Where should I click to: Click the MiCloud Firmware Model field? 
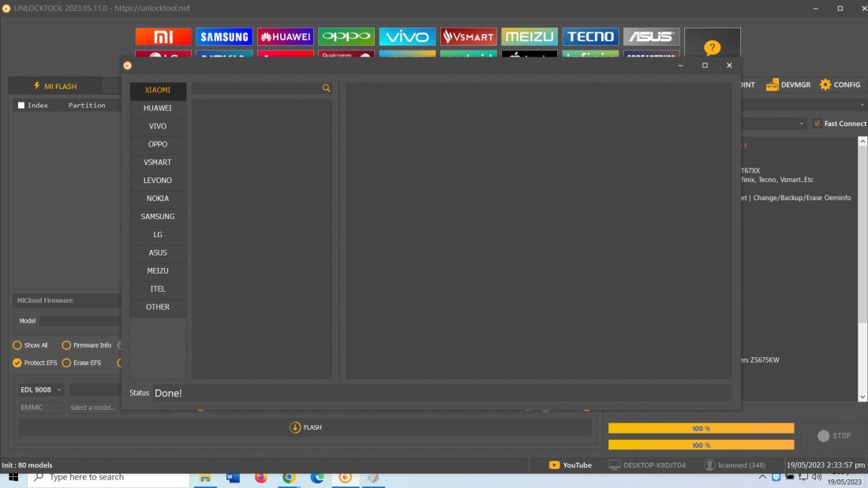point(80,321)
